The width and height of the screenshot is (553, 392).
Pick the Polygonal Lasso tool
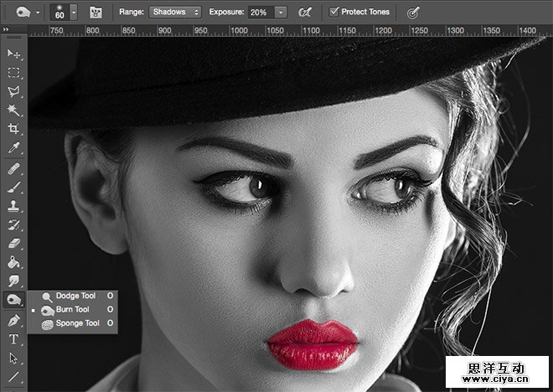(13, 91)
